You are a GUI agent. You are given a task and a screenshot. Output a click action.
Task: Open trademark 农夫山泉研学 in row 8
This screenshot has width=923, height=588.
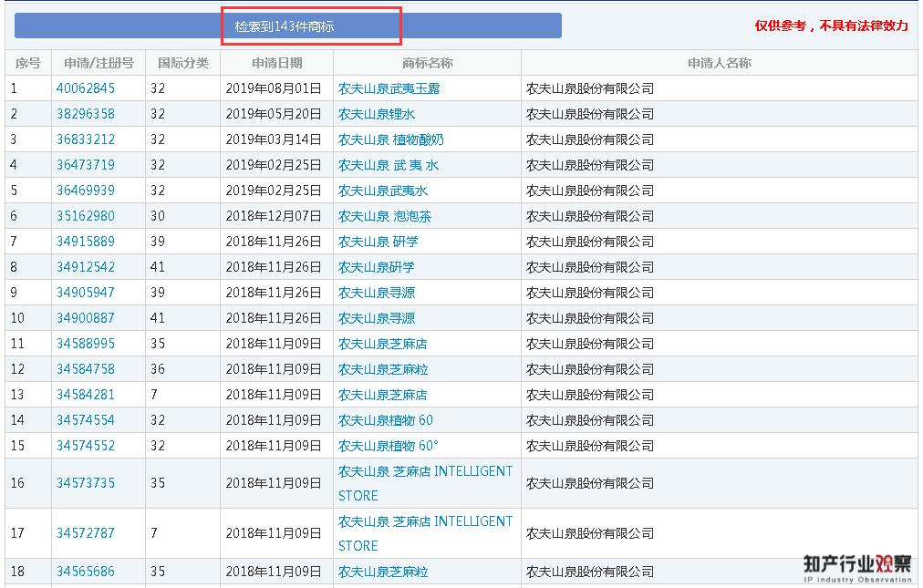(x=376, y=266)
